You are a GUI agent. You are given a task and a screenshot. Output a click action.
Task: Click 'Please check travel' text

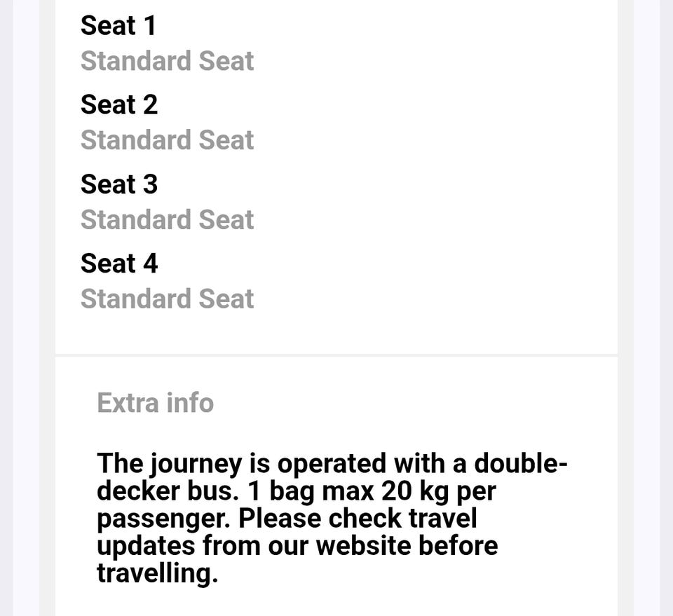(x=357, y=519)
